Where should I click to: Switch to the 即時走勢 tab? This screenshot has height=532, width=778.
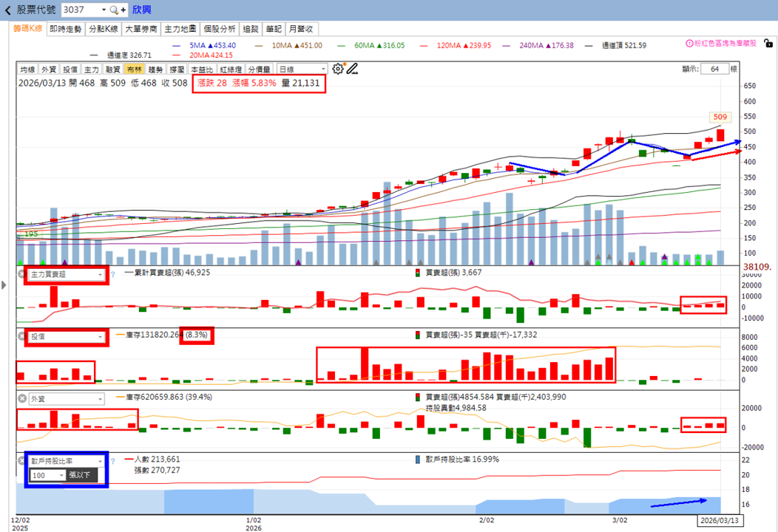[x=66, y=30]
